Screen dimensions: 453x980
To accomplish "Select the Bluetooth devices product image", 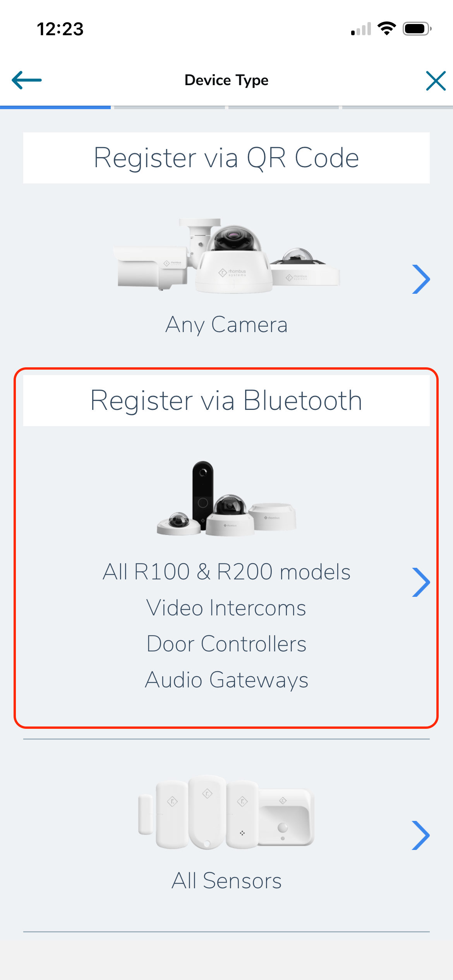I will (226, 499).
